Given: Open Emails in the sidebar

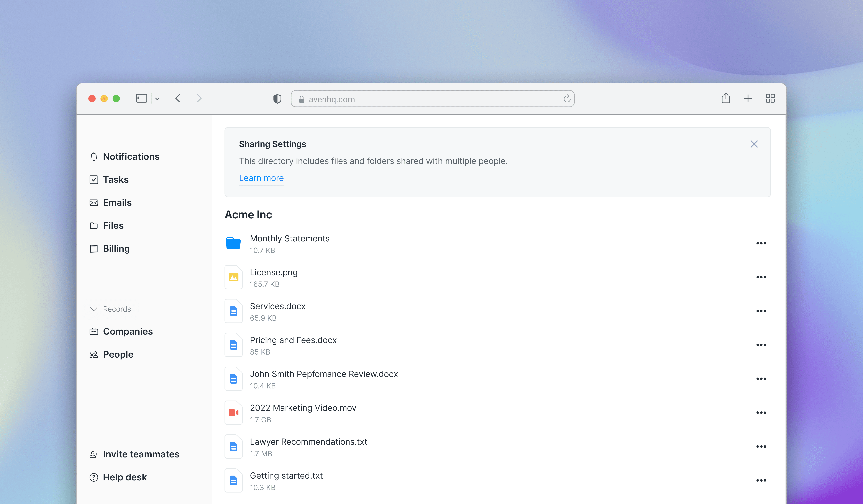Looking at the screenshot, I should [110, 202].
